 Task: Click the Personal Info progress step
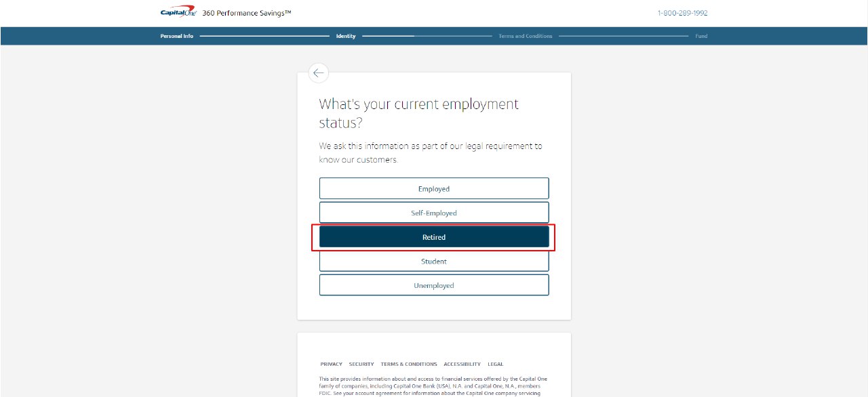click(x=176, y=36)
